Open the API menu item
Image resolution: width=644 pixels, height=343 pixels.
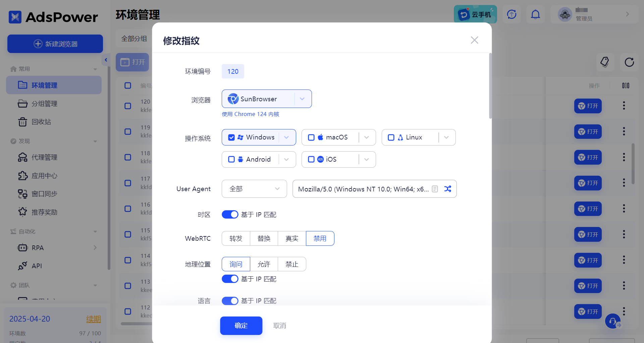point(54,266)
